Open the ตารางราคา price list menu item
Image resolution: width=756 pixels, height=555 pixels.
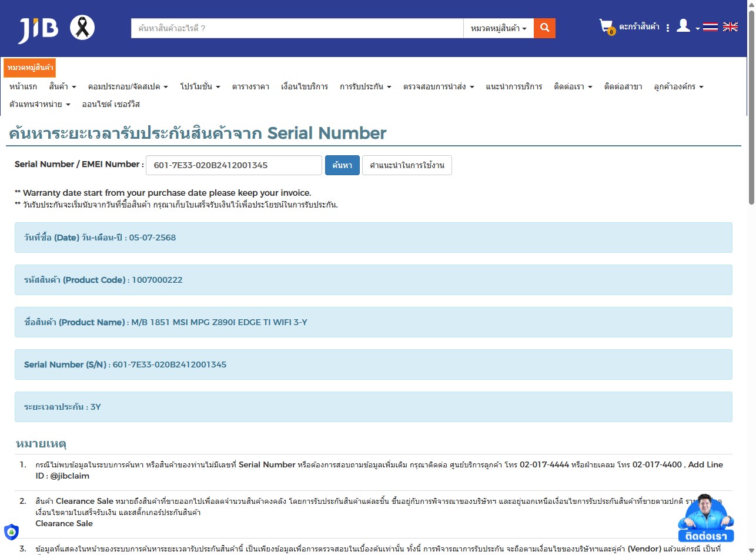tap(250, 86)
